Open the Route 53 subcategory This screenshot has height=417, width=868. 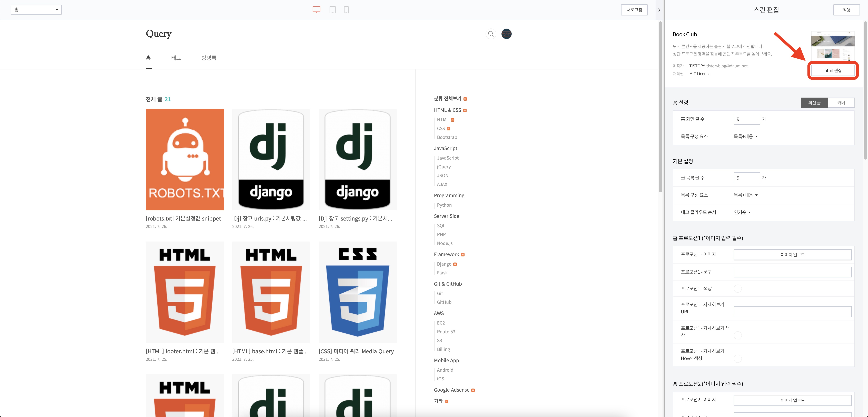(446, 331)
